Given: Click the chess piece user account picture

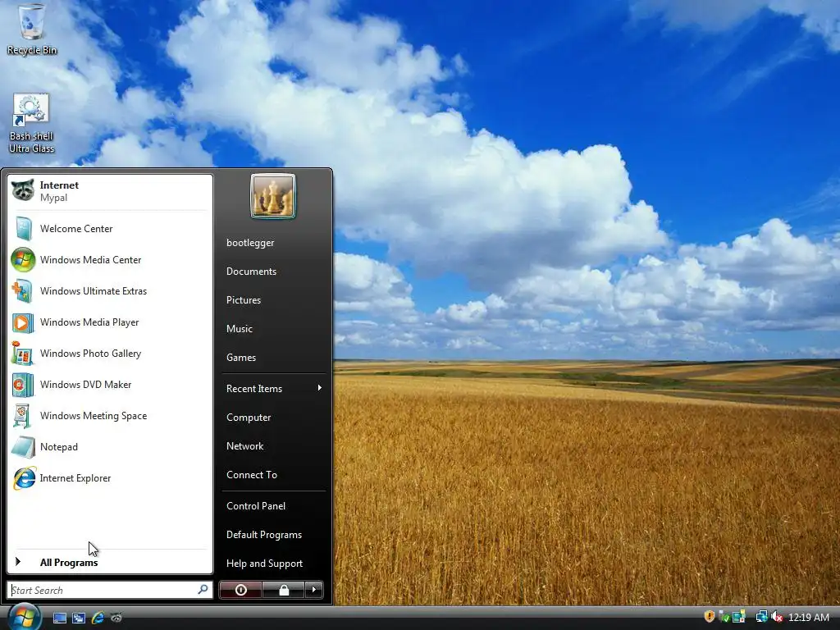Looking at the screenshot, I should click(272, 196).
